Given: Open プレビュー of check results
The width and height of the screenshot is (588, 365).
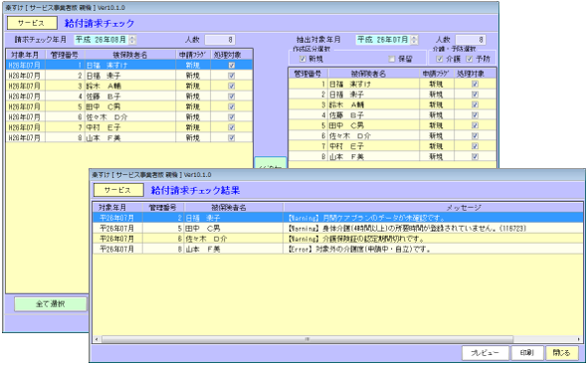Looking at the screenshot, I should coord(486,353).
